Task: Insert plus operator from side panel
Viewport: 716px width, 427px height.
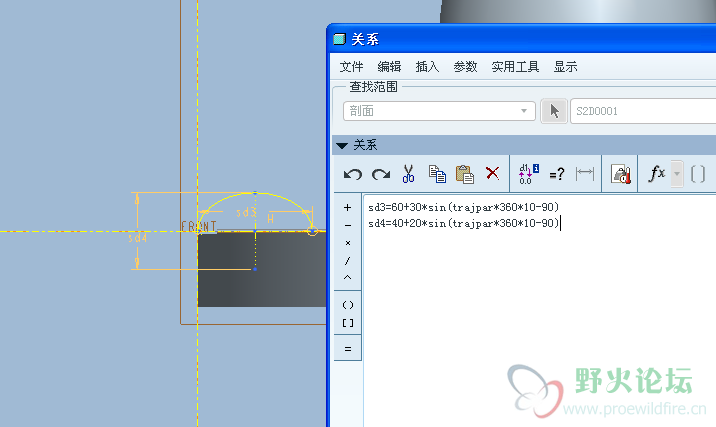Action: click(x=347, y=207)
